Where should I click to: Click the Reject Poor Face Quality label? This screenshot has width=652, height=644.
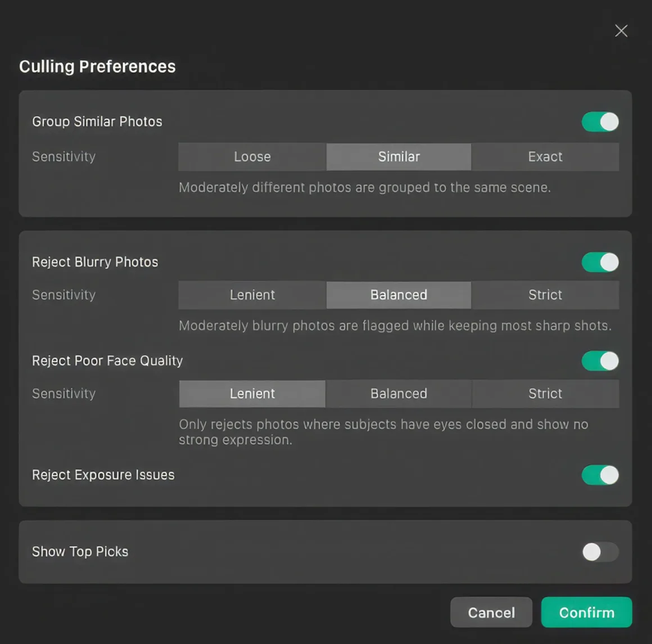(107, 361)
